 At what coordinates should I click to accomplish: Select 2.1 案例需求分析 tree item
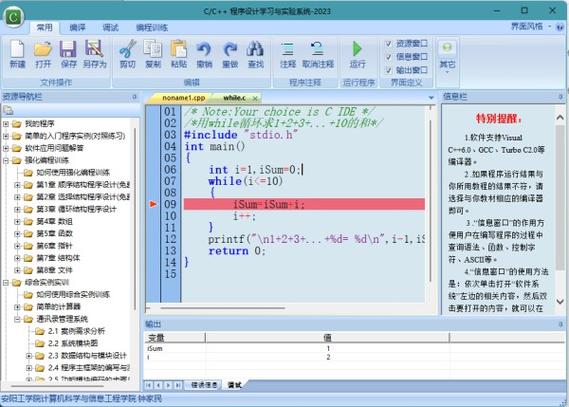coord(76,331)
